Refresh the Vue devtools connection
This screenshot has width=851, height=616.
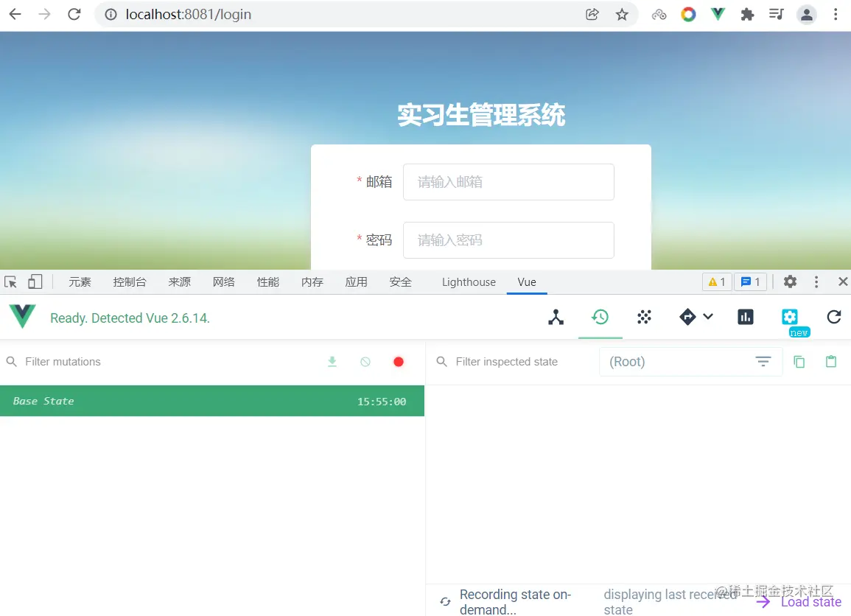[833, 317]
